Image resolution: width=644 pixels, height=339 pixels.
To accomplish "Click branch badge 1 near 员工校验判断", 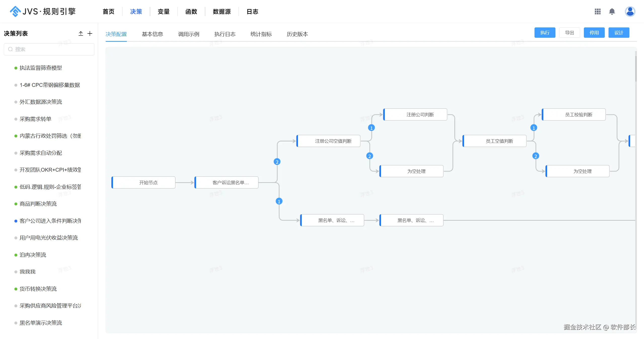I will click(x=534, y=128).
